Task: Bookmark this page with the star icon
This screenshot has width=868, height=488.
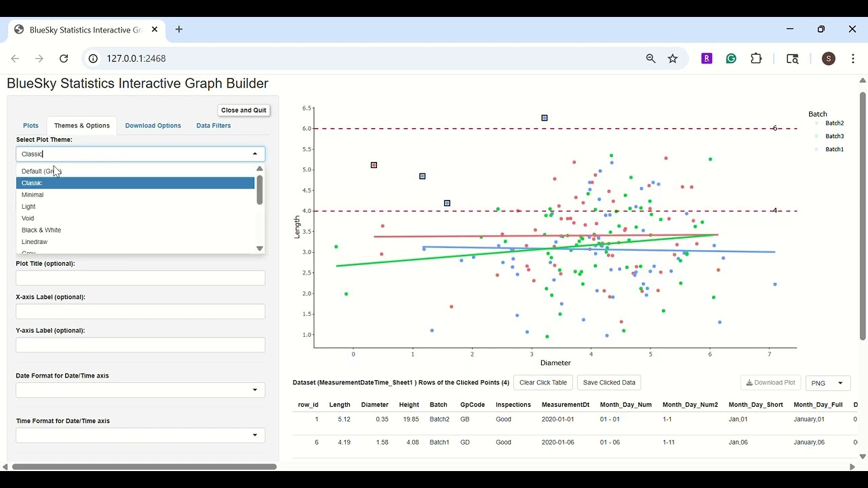Action: [x=673, y=59]
